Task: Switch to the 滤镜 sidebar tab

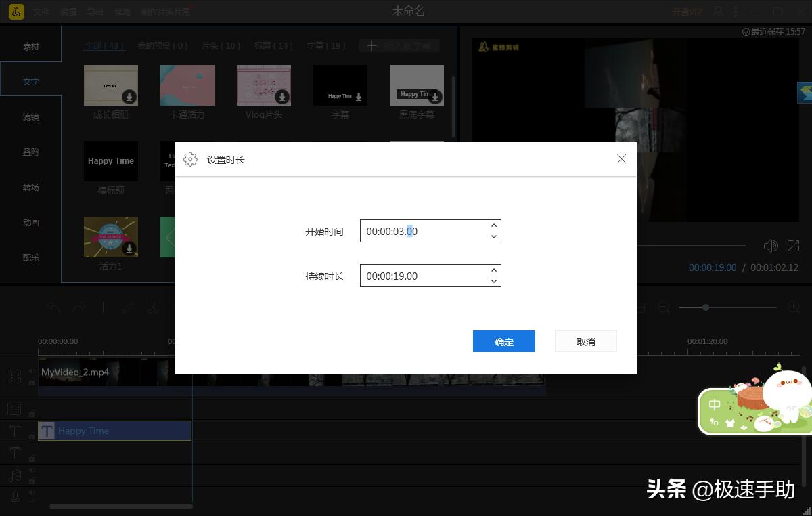Action: tap(31, 117)
